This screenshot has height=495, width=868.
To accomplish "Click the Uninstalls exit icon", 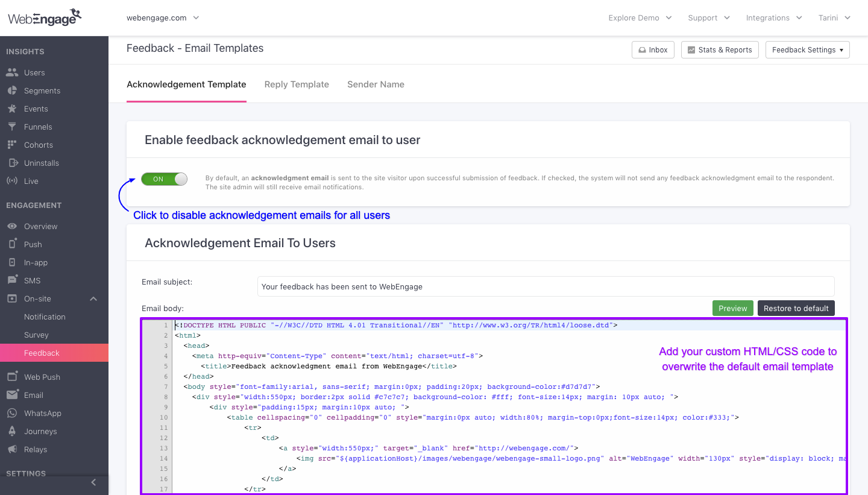I will coord(12,163).
